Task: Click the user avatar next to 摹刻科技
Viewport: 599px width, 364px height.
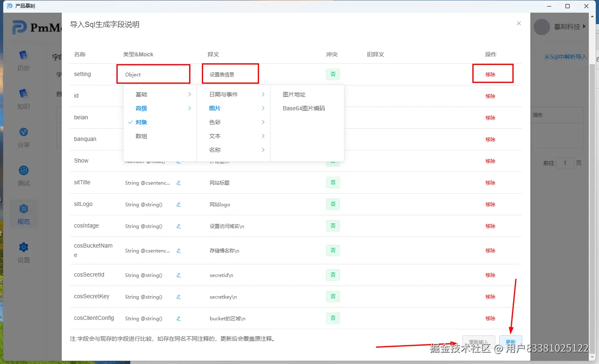Action: [542, 27]
